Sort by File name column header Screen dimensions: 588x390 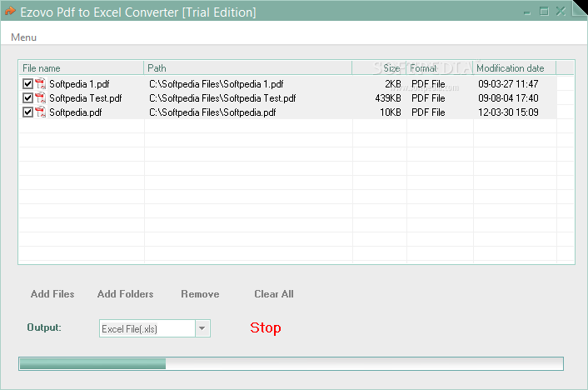pos(81,68)
